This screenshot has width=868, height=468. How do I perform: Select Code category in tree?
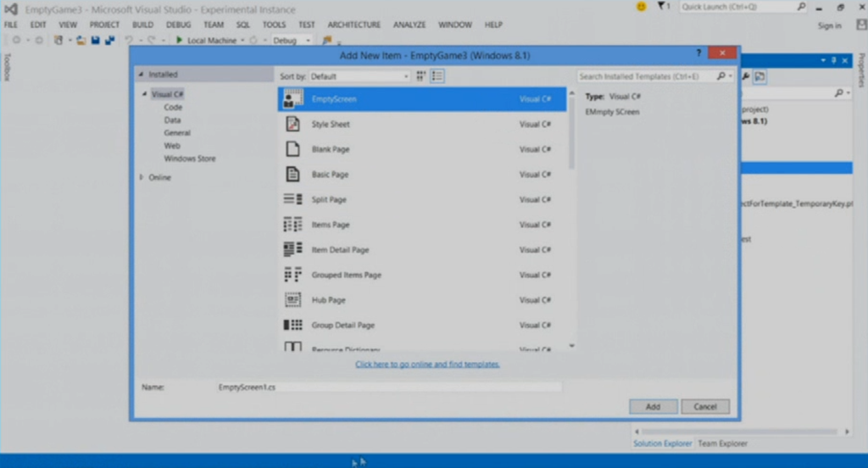click(173, 108)
